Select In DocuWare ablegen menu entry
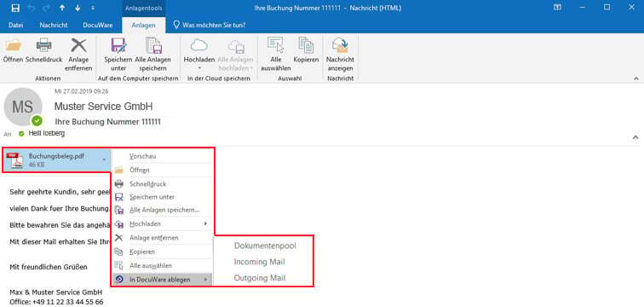This screenshot has width=644, height=307. [x=162, y=280]
